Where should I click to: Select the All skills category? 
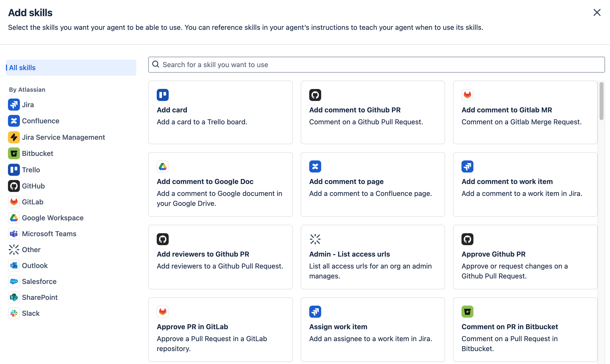(71, 68)
